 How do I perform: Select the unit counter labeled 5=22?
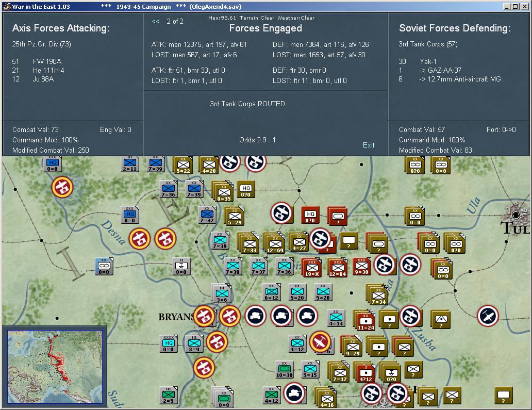click(183, 166)
